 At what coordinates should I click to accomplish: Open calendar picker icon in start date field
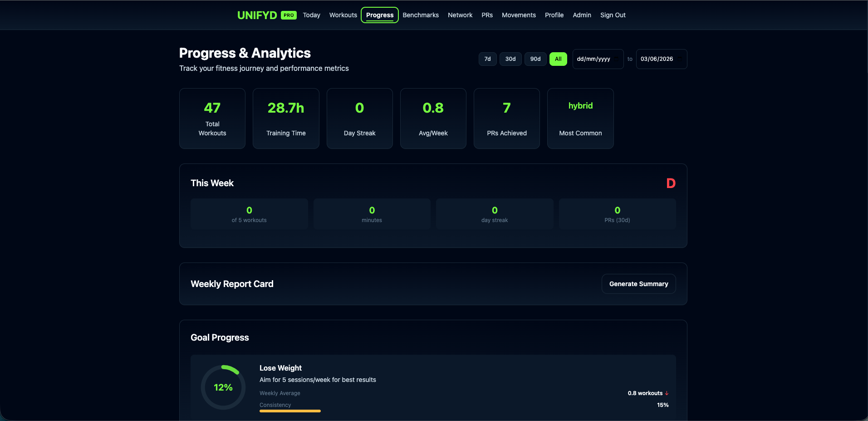[x=616, y=59]
